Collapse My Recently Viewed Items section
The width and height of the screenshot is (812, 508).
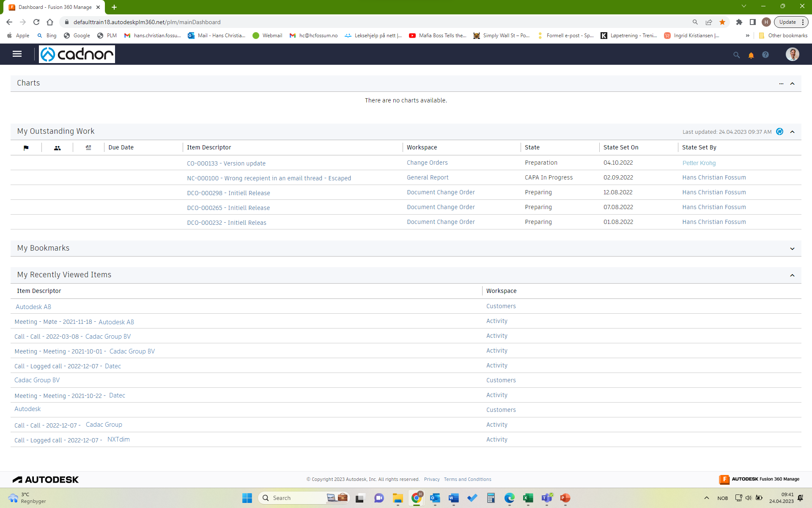(x=792, y=275)
